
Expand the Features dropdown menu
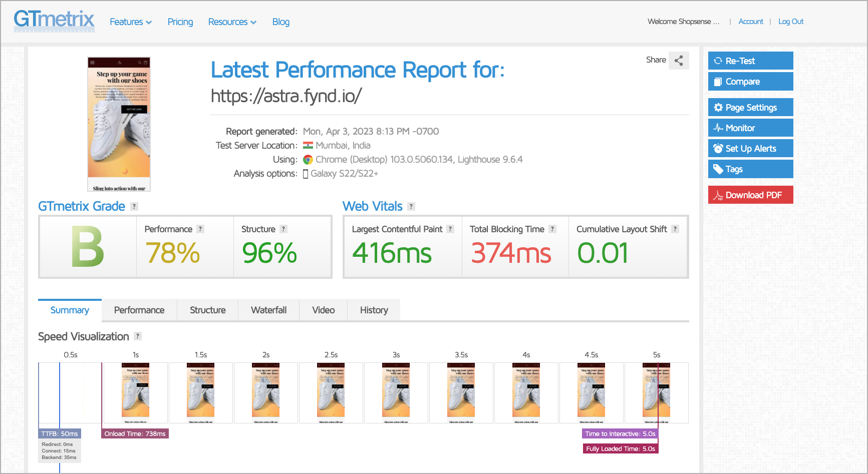pos(131,22)
